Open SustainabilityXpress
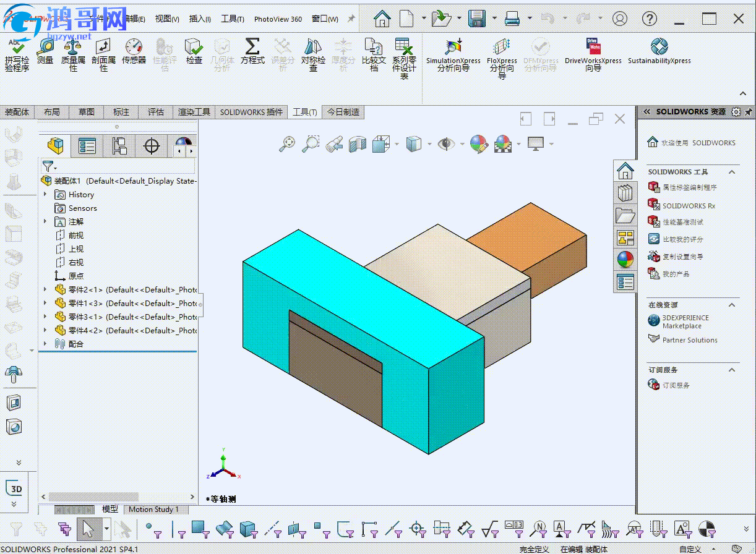 click(659, 51)
